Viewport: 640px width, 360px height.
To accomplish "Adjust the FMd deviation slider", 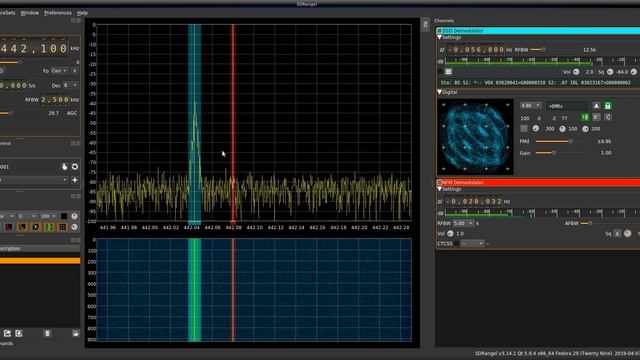I will pyautogui.click(x=562, y=141).
